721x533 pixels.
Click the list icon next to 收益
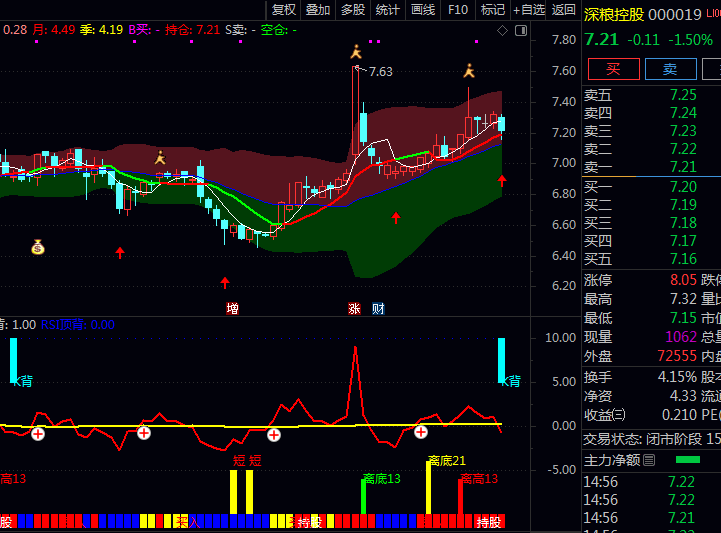pos(619,415)
